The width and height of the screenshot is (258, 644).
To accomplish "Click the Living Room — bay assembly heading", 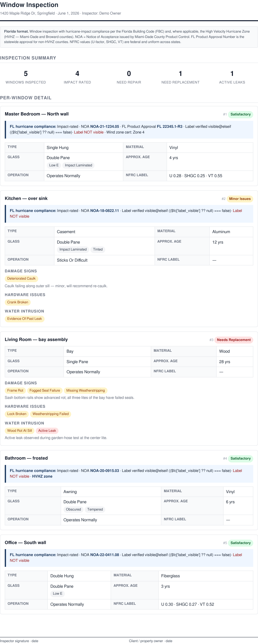I will pyautogui.click(x=36, y=340).
